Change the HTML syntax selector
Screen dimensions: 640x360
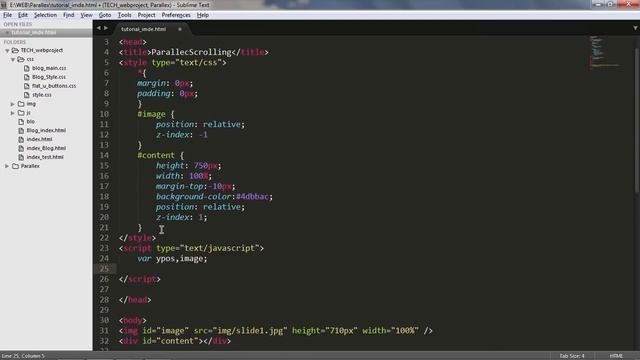pos(616,356)
